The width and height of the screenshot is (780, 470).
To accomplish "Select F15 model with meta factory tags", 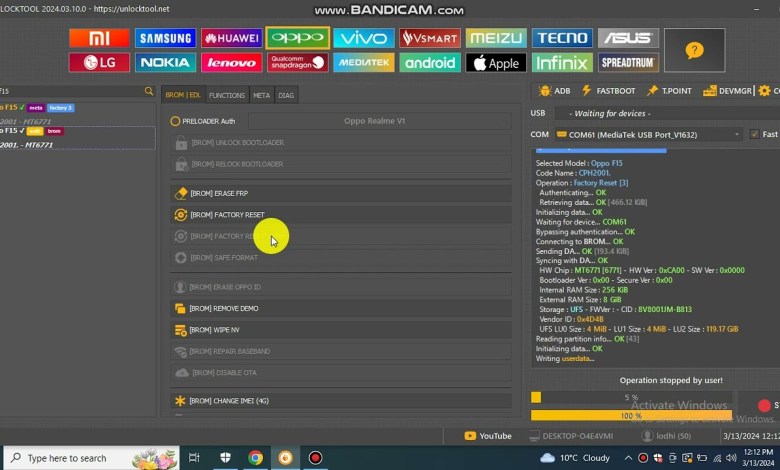I will point(77,114).
